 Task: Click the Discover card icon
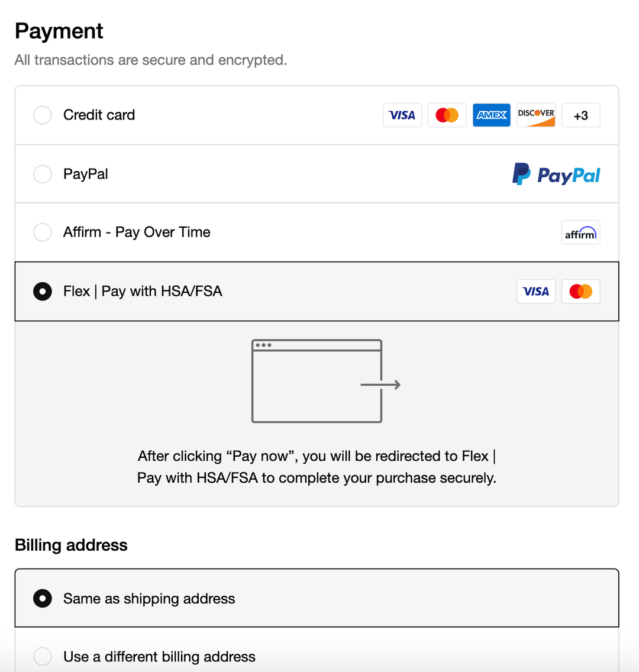pyautogui.click(x=536, y=115)
